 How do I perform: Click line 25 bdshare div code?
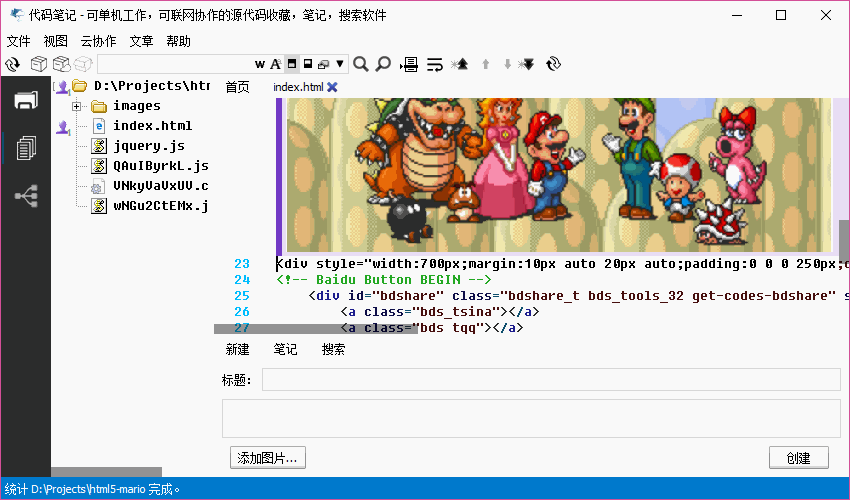[579, 296]
